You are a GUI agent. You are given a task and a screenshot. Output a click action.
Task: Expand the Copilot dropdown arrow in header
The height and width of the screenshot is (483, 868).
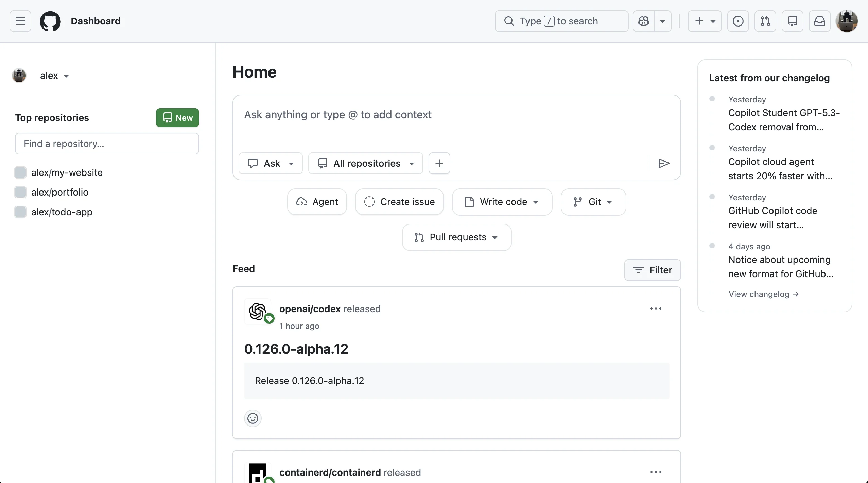point(663,21)
